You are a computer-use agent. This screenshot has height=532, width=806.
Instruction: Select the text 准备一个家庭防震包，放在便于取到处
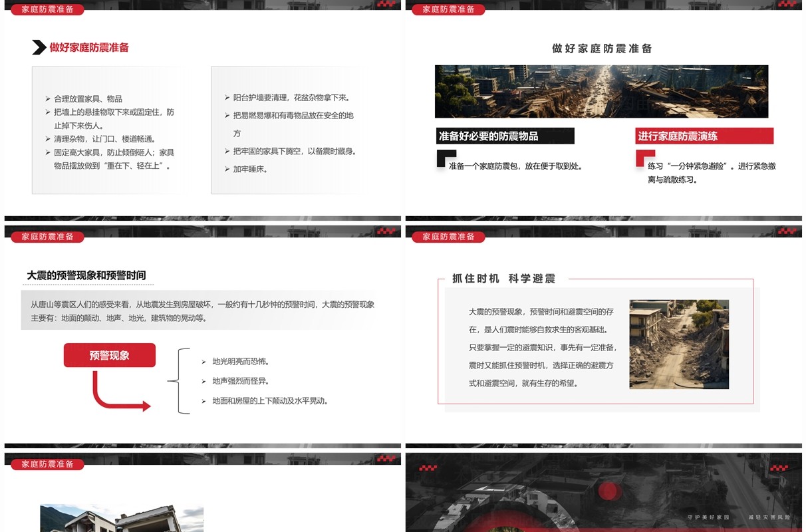516,166
